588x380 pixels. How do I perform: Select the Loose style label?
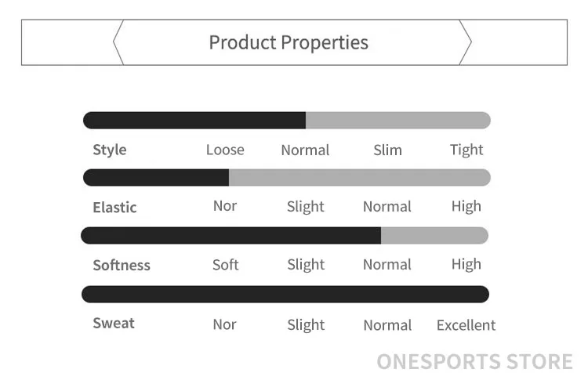225,150
